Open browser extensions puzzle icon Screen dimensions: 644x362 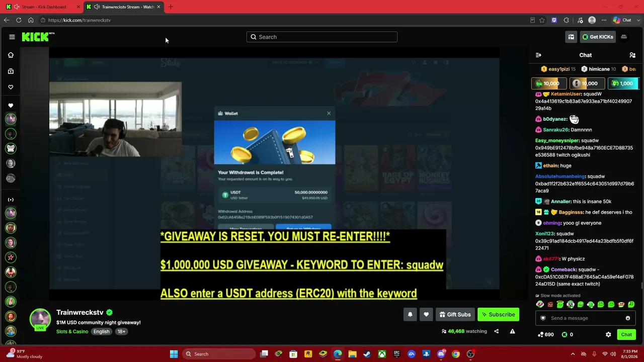pos(567,20)
